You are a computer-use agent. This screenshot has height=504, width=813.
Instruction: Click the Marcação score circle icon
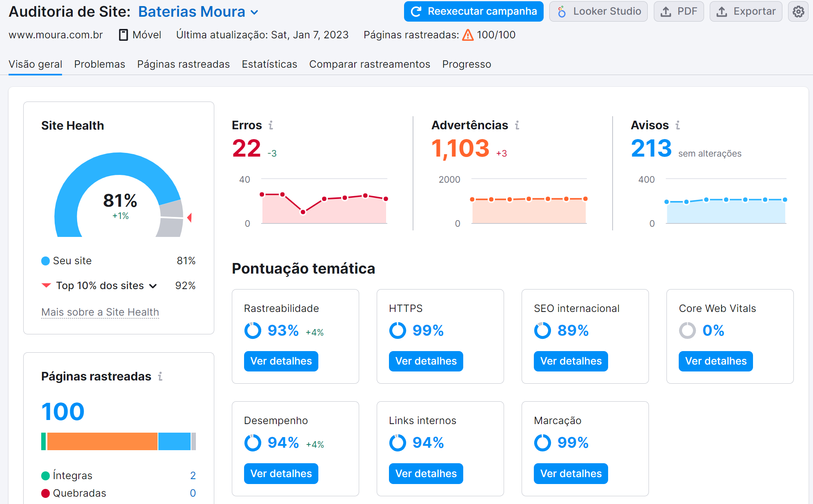(542, 442)
